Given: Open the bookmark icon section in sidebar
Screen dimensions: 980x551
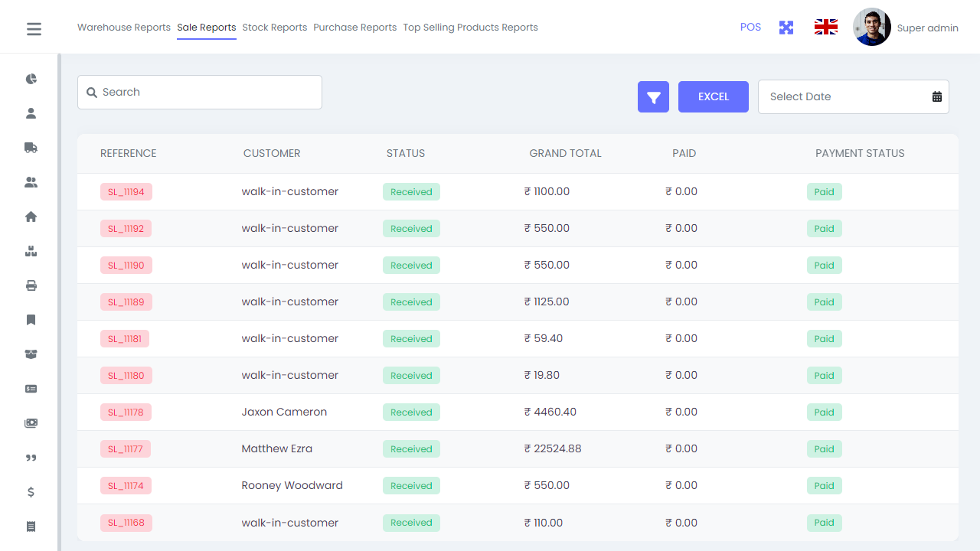Looking at the screenshot, I should [x=31, y=320].
